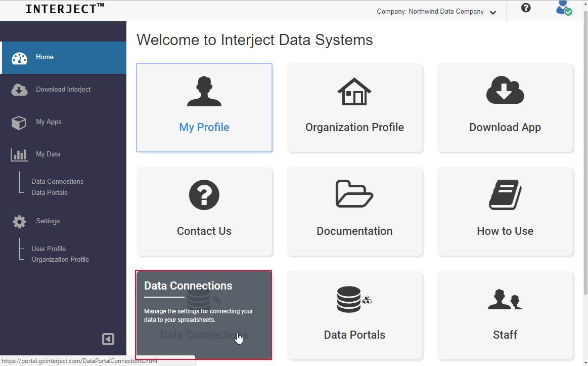
Task: Select Download Interject in the sidebar
Action: pos(63,89)
